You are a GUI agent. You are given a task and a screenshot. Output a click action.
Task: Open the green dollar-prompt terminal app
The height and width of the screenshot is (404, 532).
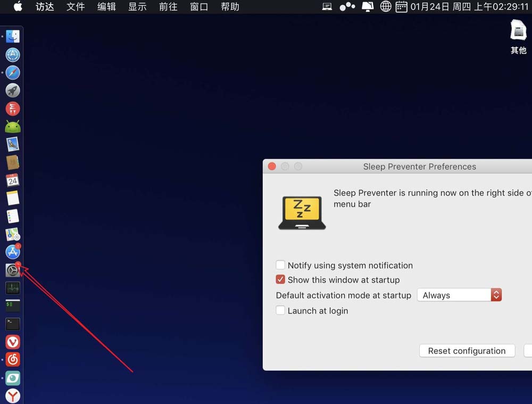coord(13,306)
